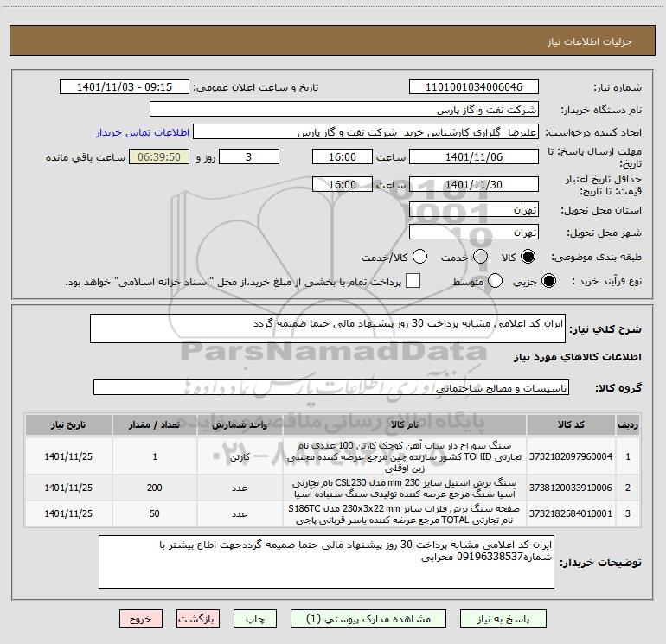The height and width of the screenshot is (644, 666).
Task: Select the کالا/خدمت radio button
Action: [420, 257]
